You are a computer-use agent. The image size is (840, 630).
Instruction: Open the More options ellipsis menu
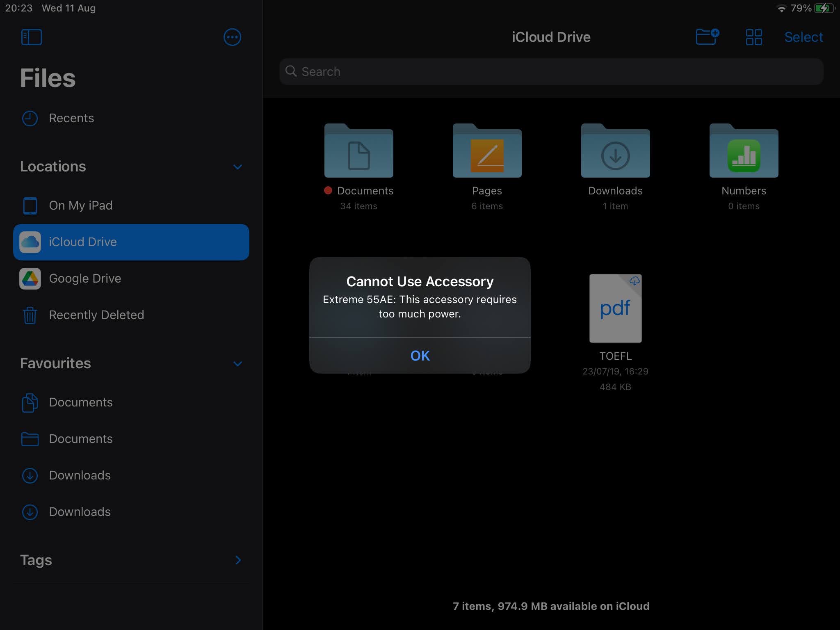(232, 37)
